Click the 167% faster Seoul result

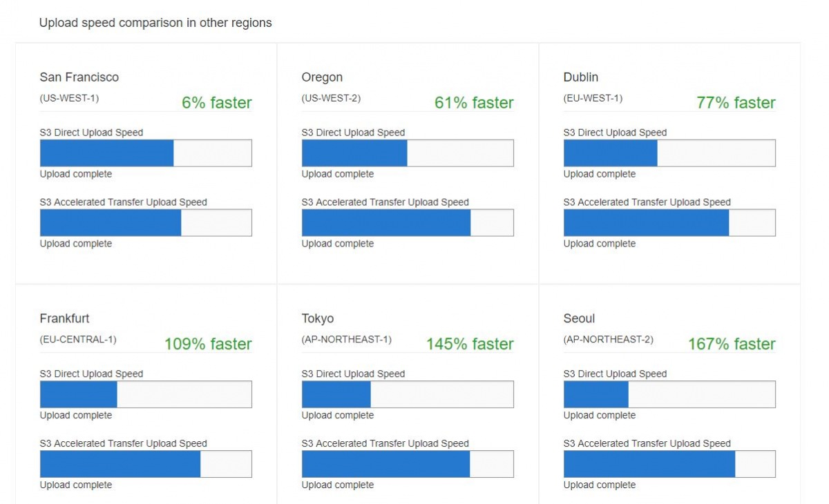(x=732, y=344)
